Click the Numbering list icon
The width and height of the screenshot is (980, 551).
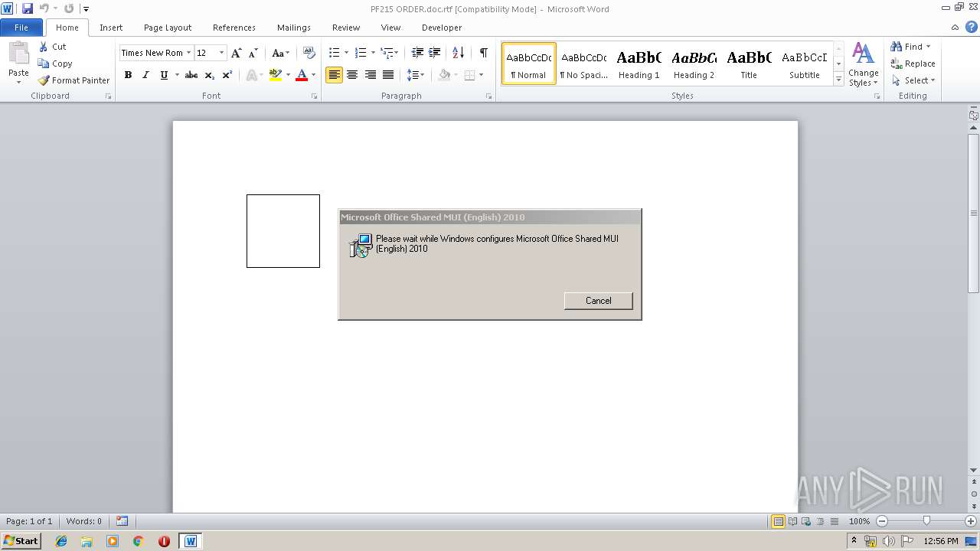click(x=361, y=53)
